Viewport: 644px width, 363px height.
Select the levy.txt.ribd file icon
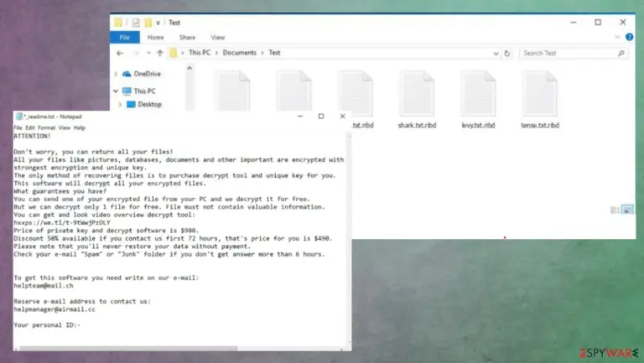478,94
